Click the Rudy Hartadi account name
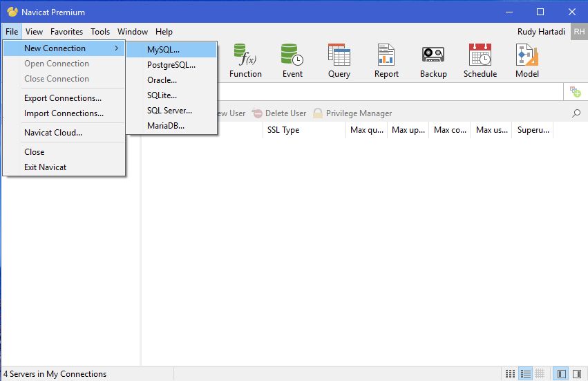The height and width of the screenshot is (381, 588). point(541,32)
